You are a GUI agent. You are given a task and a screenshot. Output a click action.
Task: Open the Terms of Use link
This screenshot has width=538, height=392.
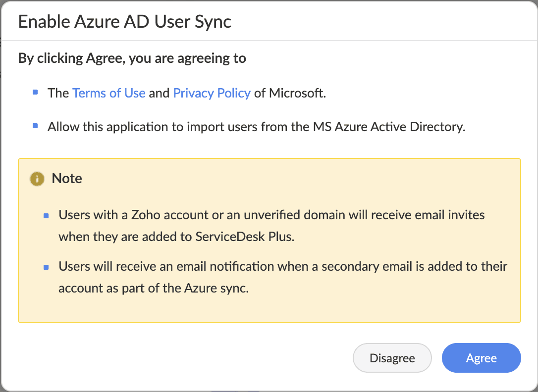pyautogui.click(x=109, y=93)
